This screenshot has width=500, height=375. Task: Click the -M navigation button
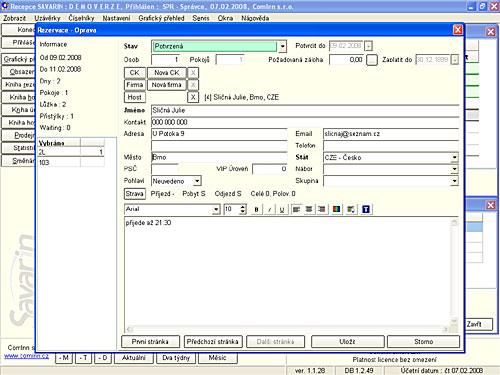click(64, 358)
